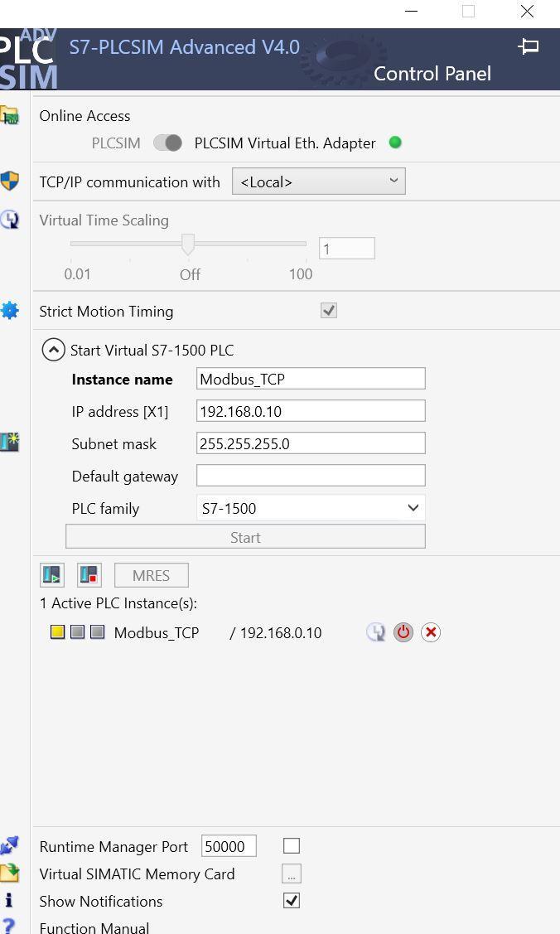Click Modbus_TCP virtual time scaling clock icon
This screenshot has width=560, height=934.
point(375,632)
